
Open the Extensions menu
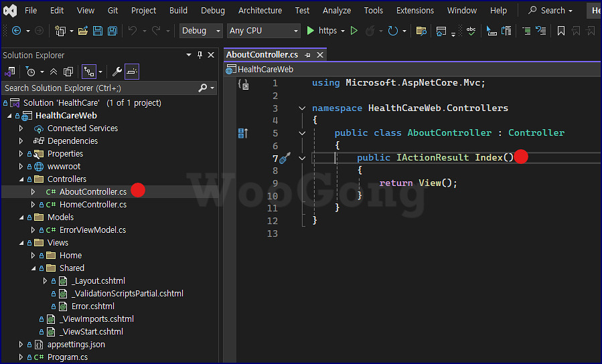(415, 10)
